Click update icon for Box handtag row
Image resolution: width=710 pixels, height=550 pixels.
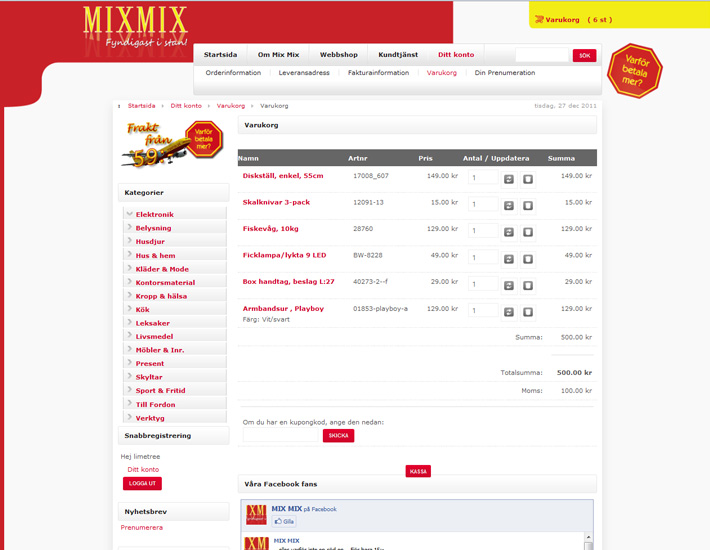pyautogui.click(x=509, y=286)
